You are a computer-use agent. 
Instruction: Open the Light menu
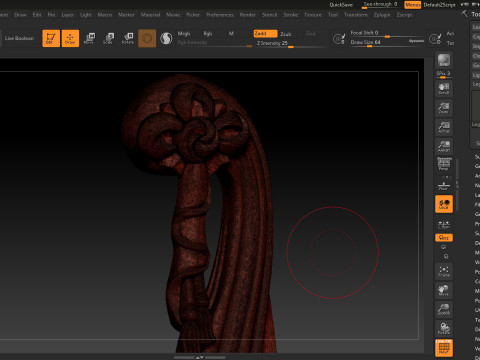point(86,15)
